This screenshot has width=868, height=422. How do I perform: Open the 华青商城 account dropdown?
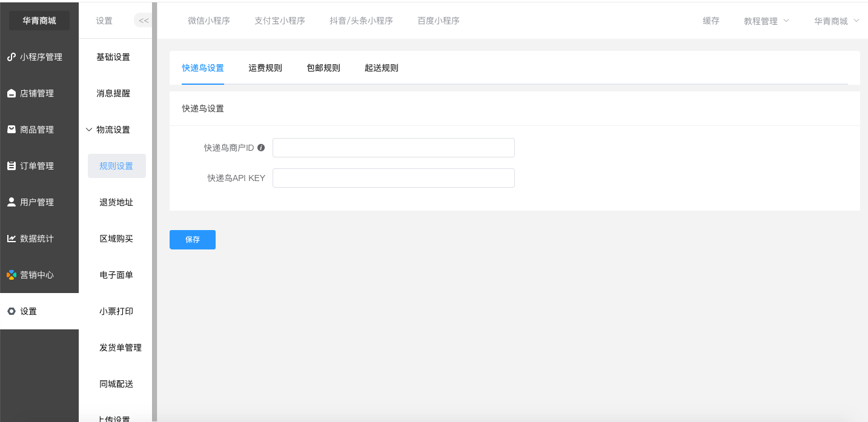837,21
